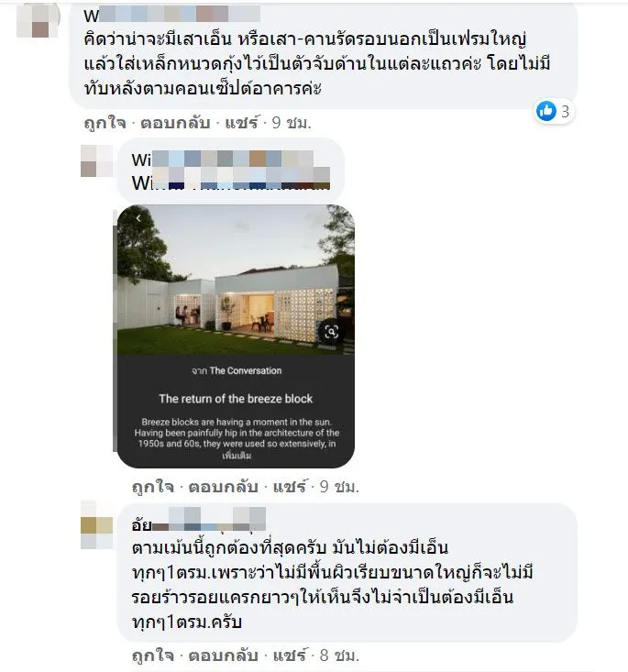Click แชร์ under the last comment
The height and width of the screenshot is (672, 628).
291,655
